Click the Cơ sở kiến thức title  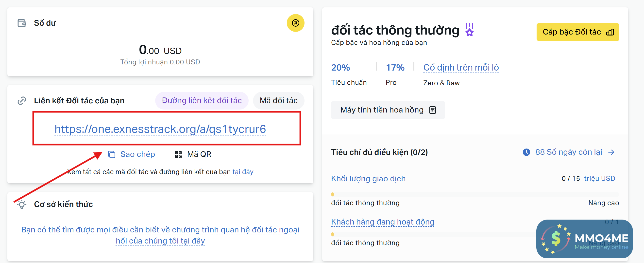coord(63,205)
